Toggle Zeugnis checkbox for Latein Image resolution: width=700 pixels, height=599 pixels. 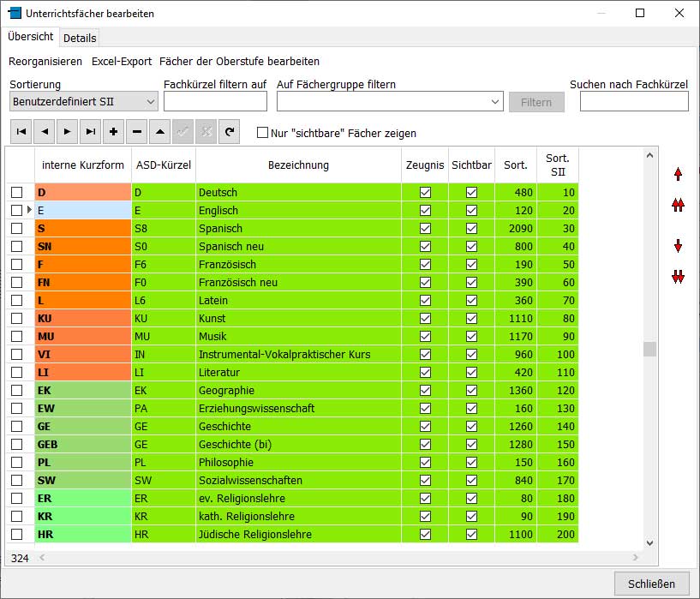pos(425,301)
